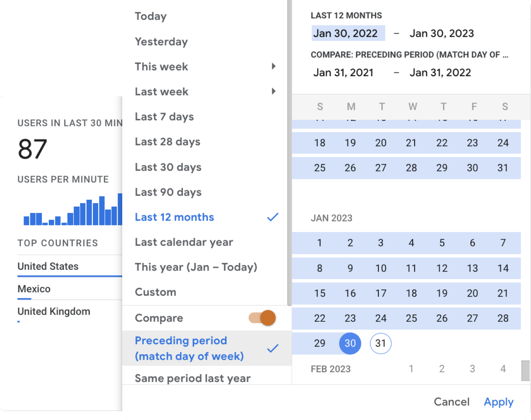The width and height of the screenshot is (531, 420).
Task: Pick the highlighted January 30 date
Action: tap(350, 343)
